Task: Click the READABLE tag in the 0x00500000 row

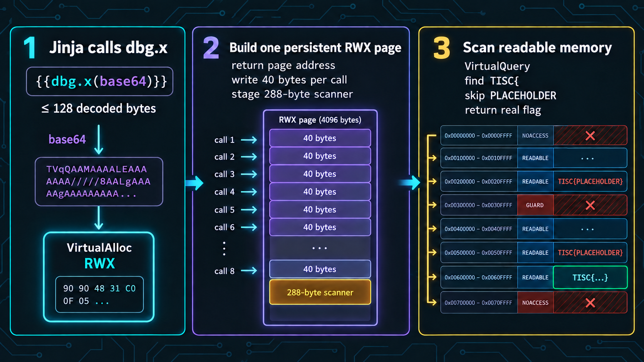Action: coord(535,253)
